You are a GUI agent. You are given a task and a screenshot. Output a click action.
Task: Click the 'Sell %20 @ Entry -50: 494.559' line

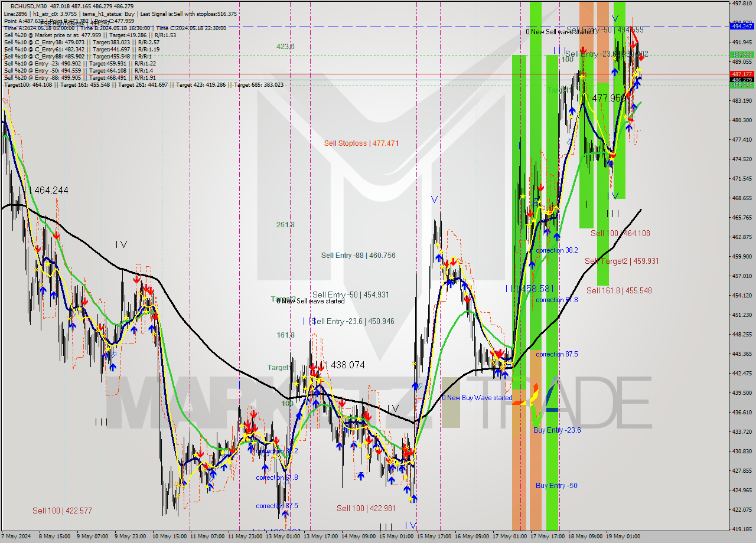pyautogui.click(x=78, y=70)
